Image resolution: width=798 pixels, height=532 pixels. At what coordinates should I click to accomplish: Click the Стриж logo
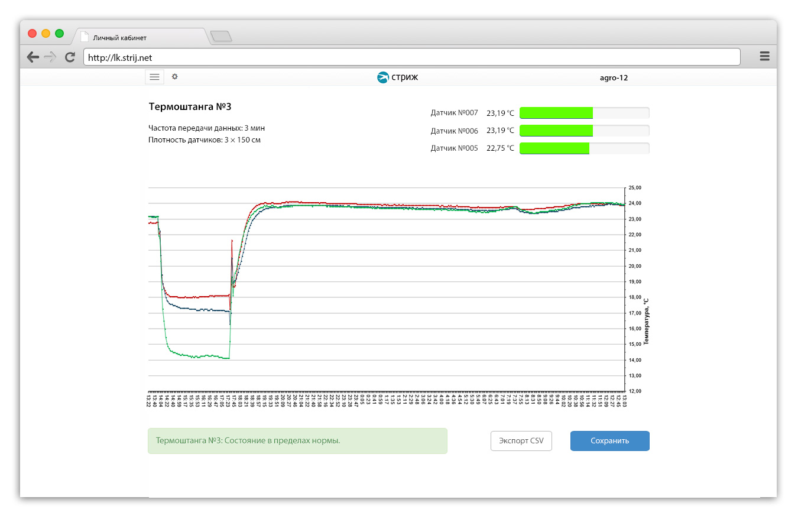[x=398, y=77]
